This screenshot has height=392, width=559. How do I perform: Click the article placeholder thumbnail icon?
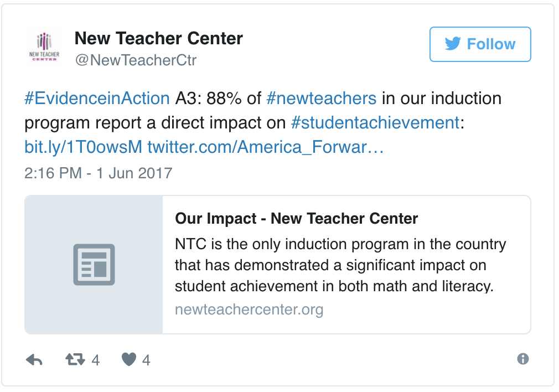point(94,265)
